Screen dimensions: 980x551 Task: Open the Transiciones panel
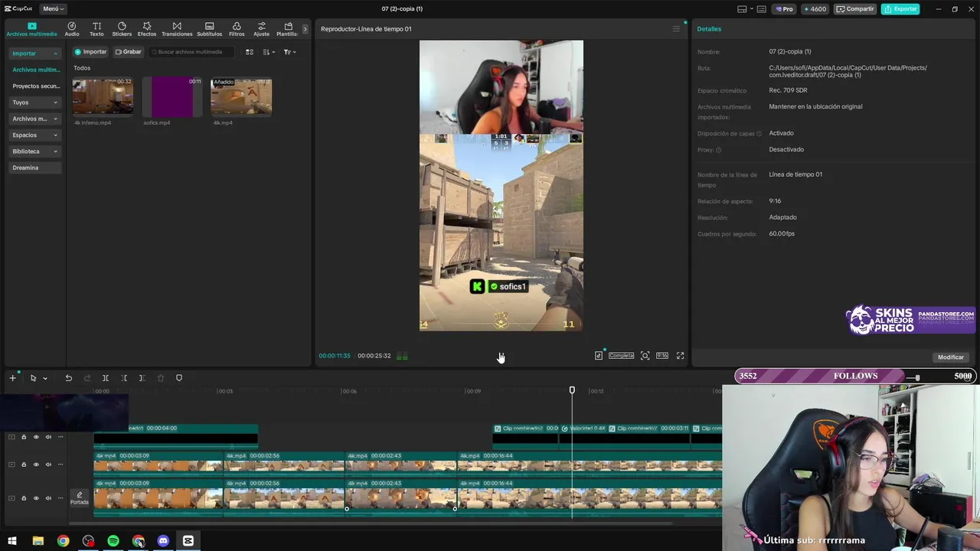[177, 29]
